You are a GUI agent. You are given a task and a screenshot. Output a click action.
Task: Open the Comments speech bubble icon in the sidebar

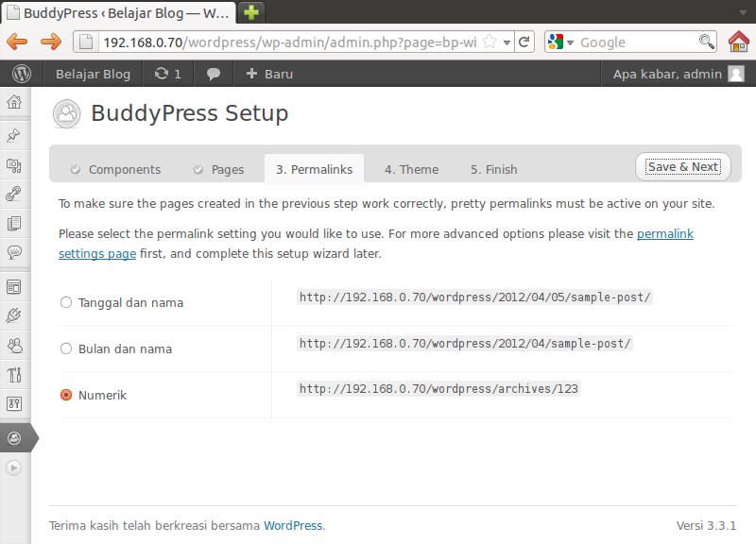click(x=14, y=252)
